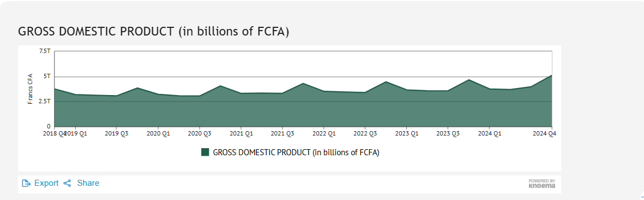
Task: Click the 2022 Q1 axis label
Action: (x=324, y=133)
